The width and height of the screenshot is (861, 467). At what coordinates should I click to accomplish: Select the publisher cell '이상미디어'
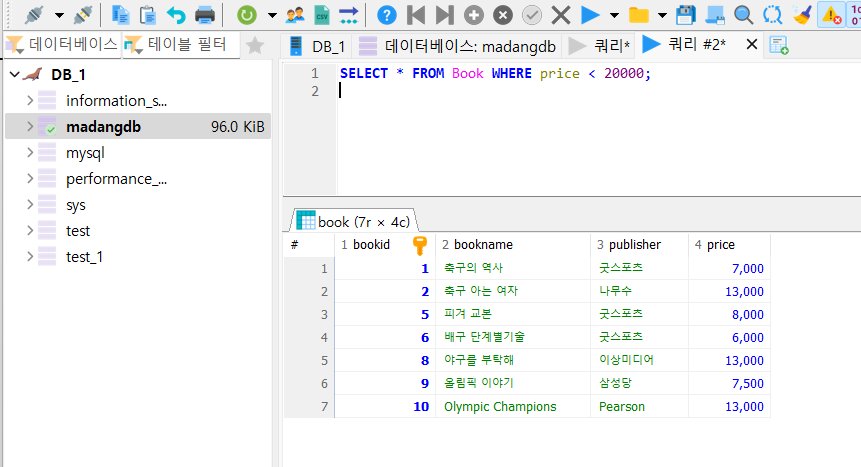point(639,360)
